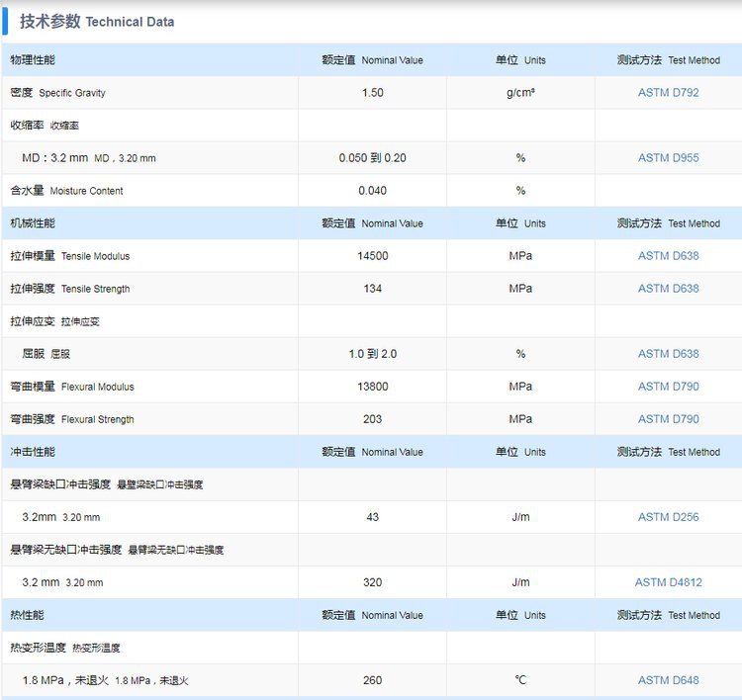This screenshot has height=700, width=742.
Task: Open the ASTM D648 test method link
Action: [x=668, y=680]
